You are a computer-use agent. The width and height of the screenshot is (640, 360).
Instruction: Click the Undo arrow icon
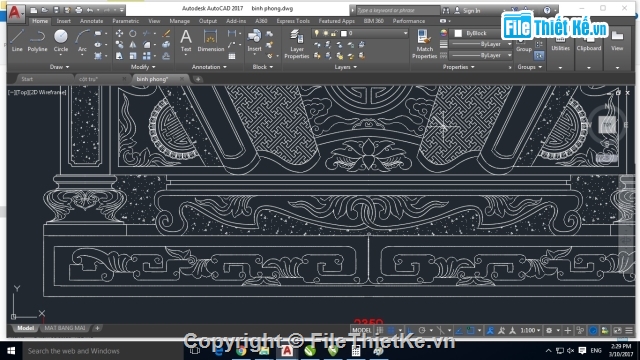90,10
